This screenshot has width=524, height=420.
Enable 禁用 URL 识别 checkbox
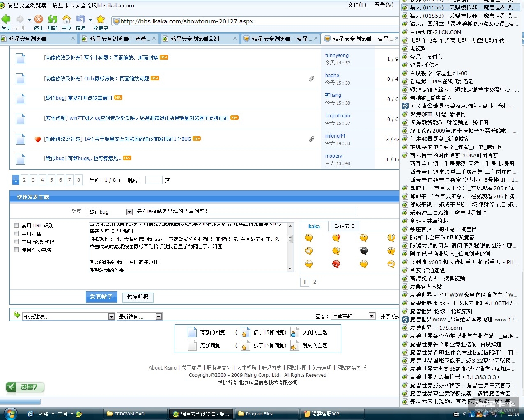(16, 225)
